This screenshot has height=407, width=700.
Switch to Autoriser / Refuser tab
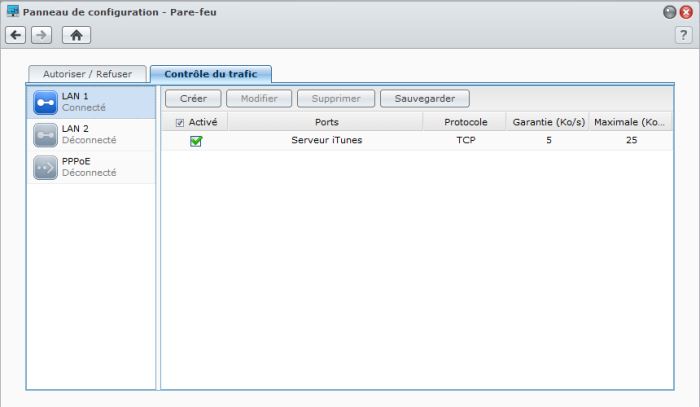pyautogui.click(x=88, y=74)
